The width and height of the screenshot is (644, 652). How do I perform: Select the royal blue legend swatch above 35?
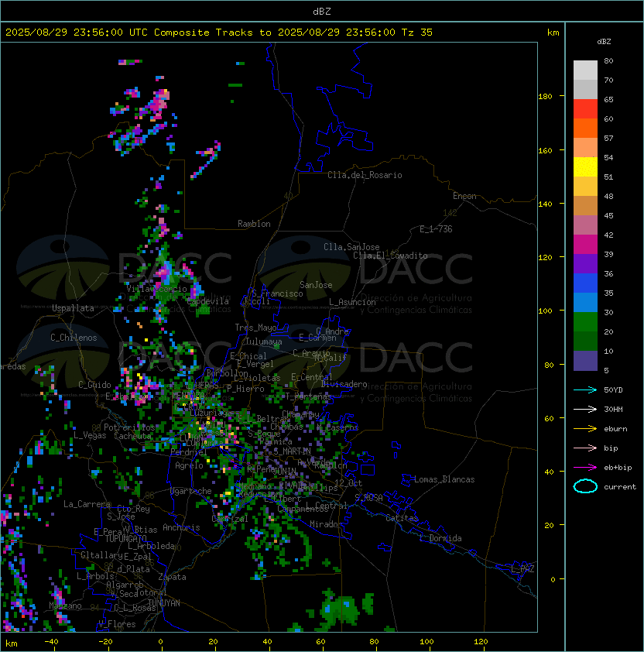pos(585,283)
